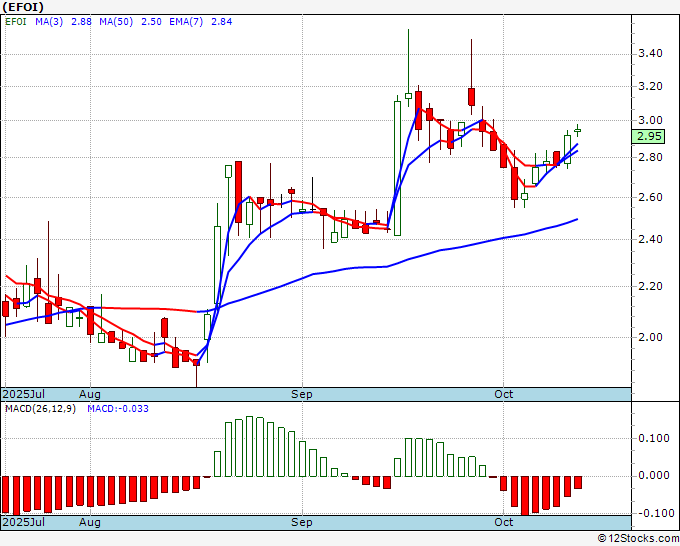The image size is (680, 546).
Task: Click the EMA(7) value 2.84
Action: [x=222, y=22]
